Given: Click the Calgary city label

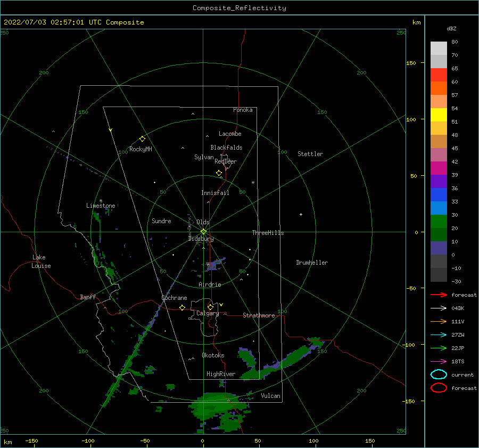Looking at the screenshot, I should click(208, 313).
